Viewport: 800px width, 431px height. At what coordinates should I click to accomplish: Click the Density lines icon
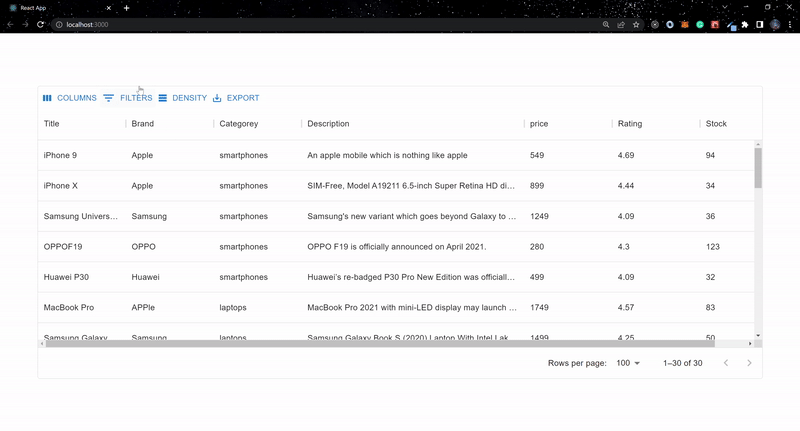coord(163,98)
